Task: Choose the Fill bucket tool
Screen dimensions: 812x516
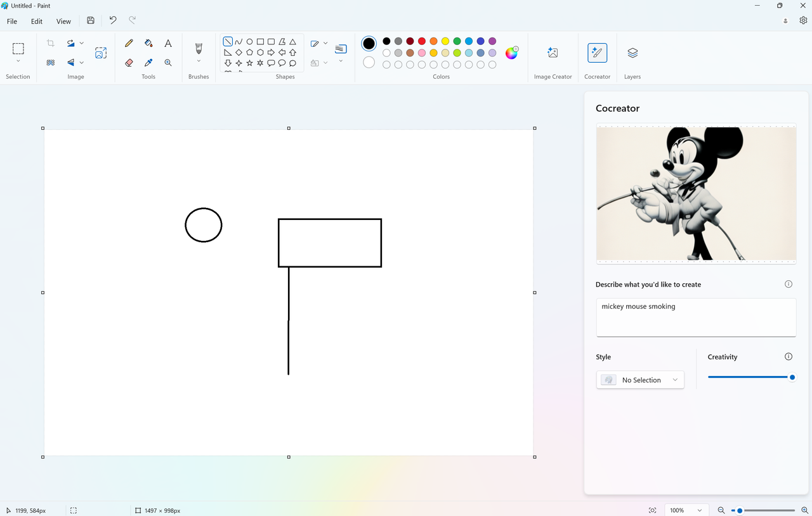Action: click(x=148, y=43)
